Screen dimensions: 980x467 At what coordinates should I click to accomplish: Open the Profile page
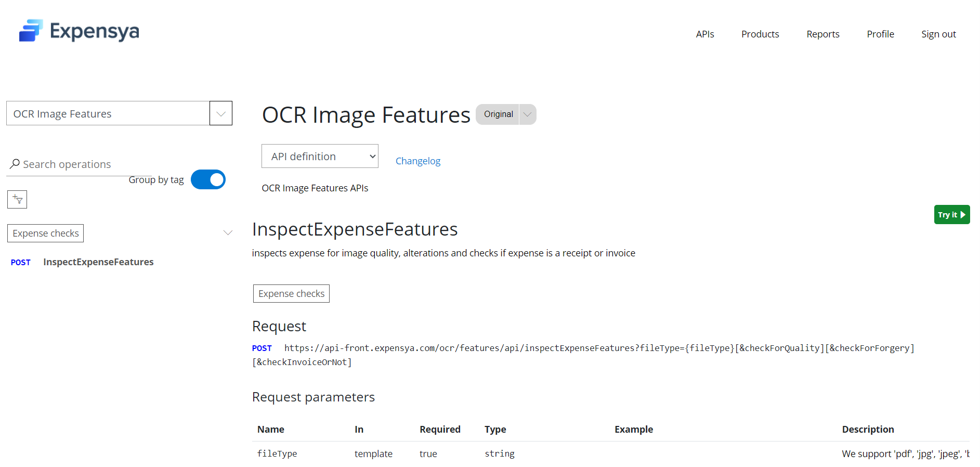880,34
